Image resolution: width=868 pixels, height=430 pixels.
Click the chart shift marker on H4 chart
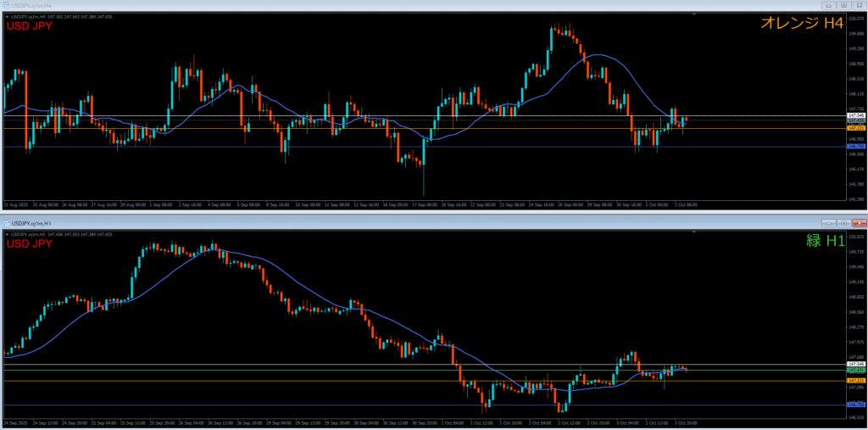point(693,14)
